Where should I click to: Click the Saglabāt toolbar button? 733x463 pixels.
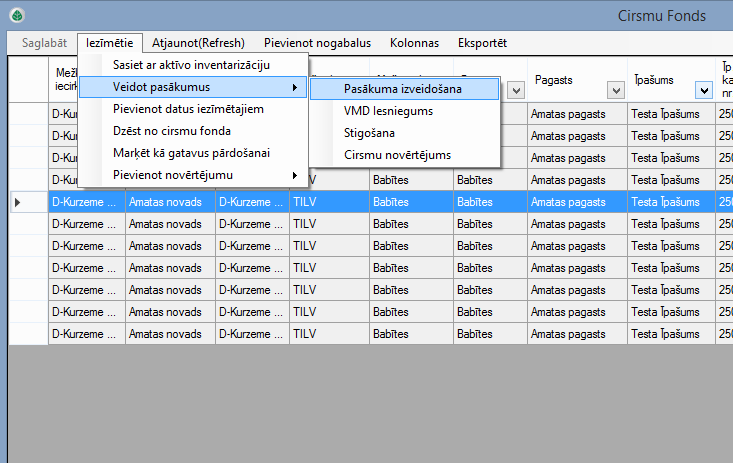coord(44,43)
